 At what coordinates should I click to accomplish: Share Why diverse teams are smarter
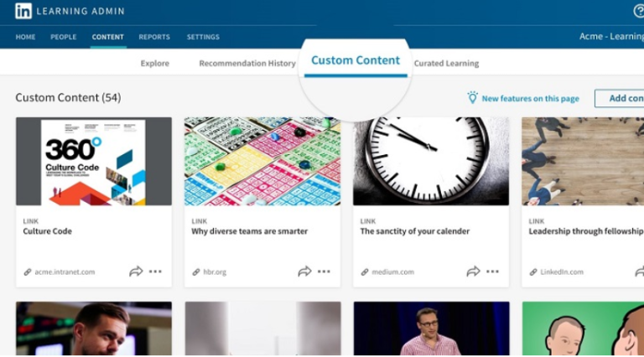click(x=304, y=272)
